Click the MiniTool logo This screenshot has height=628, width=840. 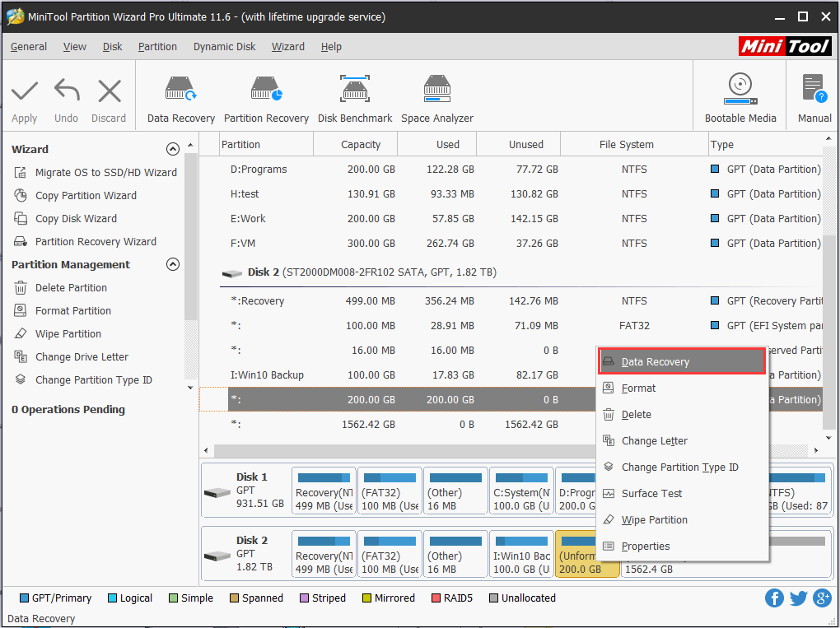[x=785, y=47]
